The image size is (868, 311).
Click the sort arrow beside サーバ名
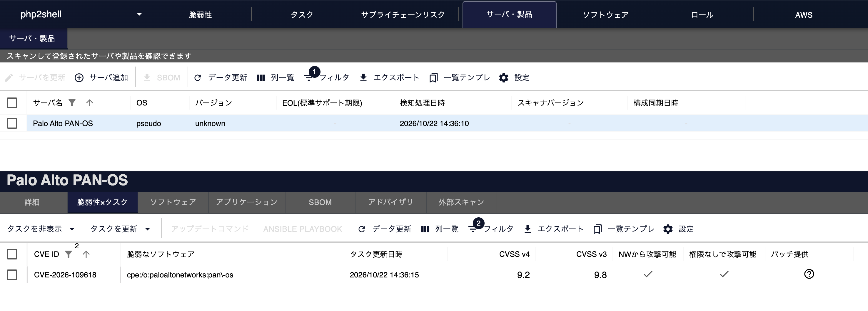(89, 103)
